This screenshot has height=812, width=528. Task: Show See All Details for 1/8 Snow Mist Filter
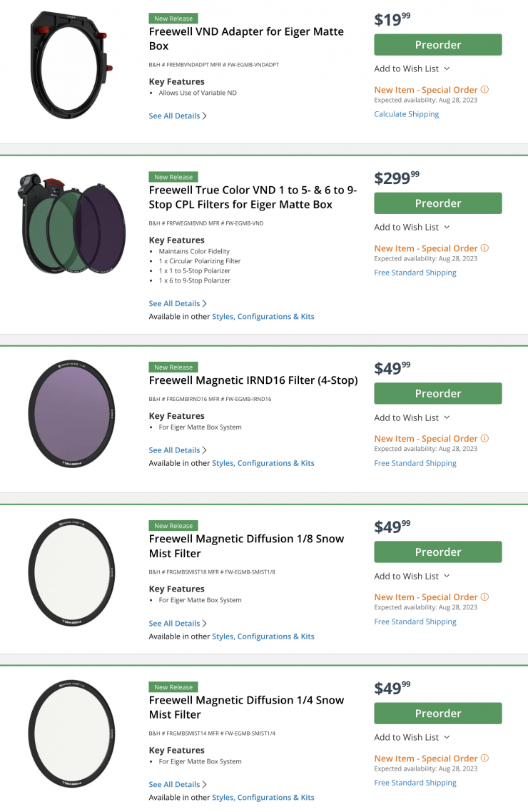178,623
